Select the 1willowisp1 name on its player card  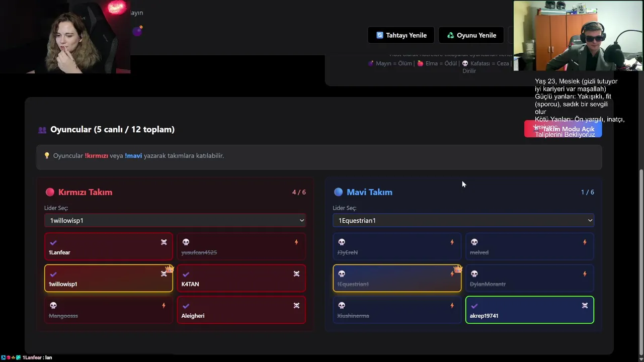pos(63,284)
